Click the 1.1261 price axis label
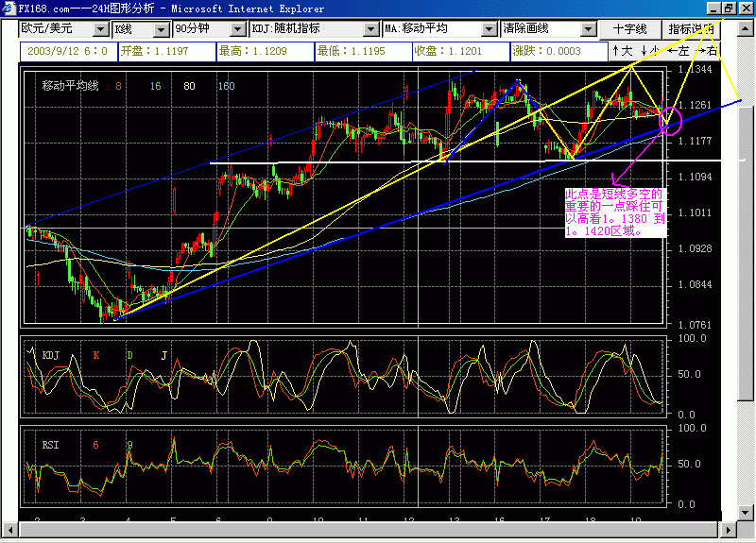Viewport: 756px width, 543px height. (695, 105)
